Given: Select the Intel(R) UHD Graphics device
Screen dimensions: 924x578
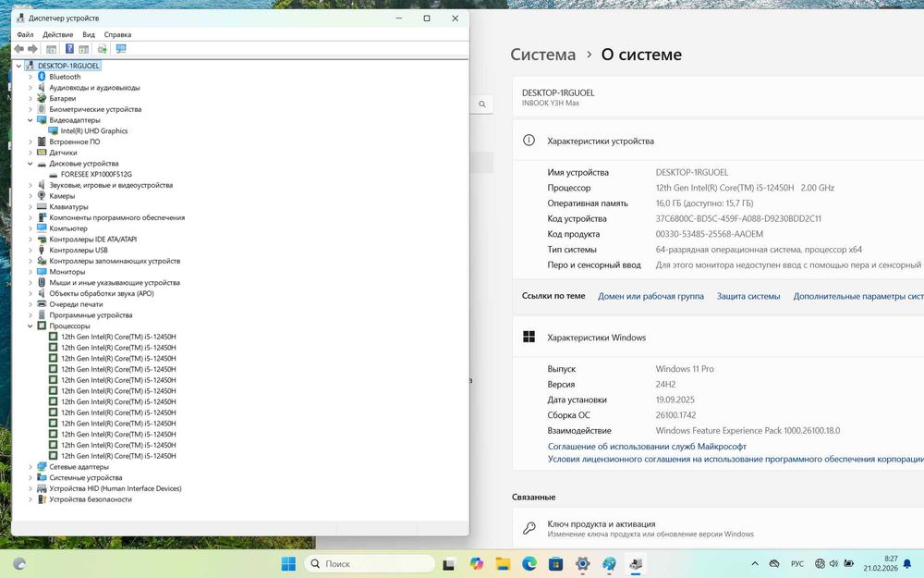Looking at the screenshot, I should [x=93, y=131].
